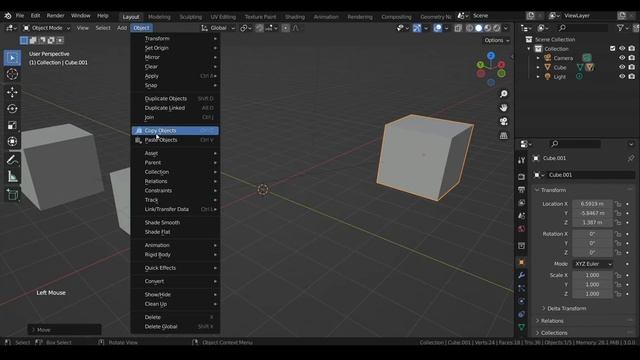Open the Physics properties tab
Viewport: 640px width, 360px height.
click(521, 301)
